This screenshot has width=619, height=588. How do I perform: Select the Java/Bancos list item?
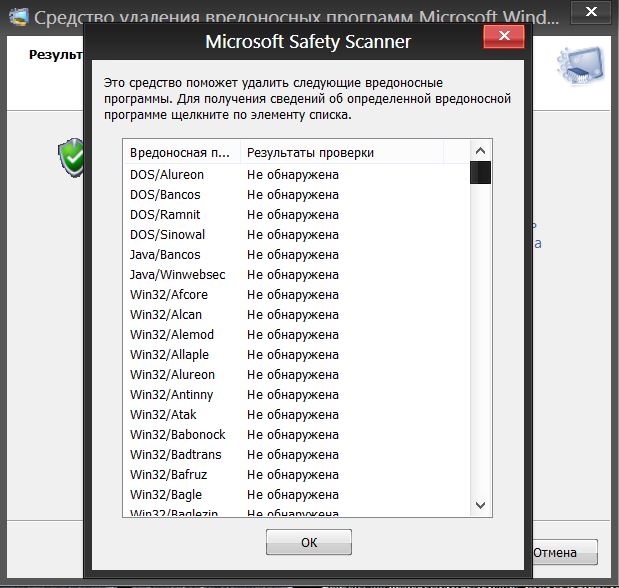[165, 255]
